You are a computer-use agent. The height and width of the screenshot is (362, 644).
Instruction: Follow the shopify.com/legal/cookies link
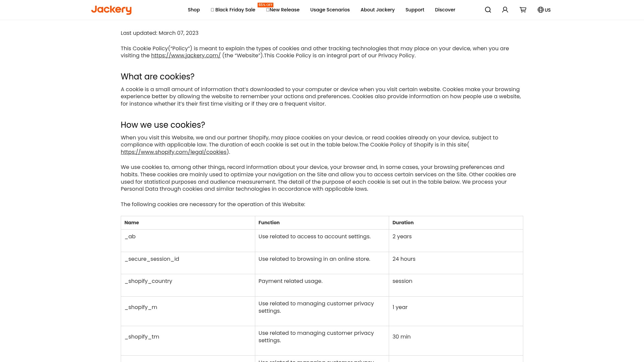174,152
